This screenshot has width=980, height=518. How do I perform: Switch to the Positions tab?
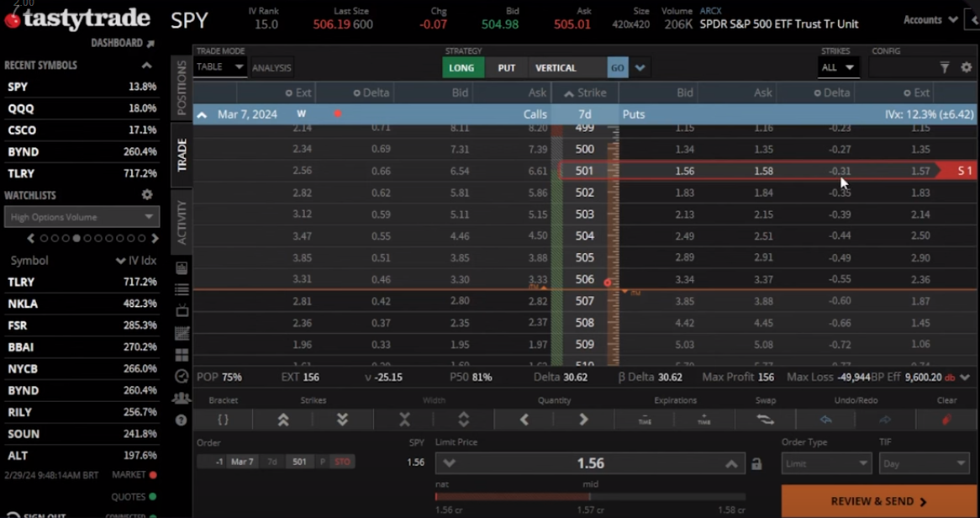[x=182, y=87]
